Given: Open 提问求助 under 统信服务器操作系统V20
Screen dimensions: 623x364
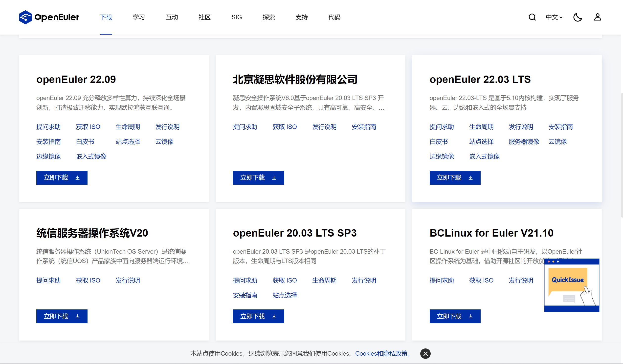Looking at the screenshot, I should coord(48,280).
